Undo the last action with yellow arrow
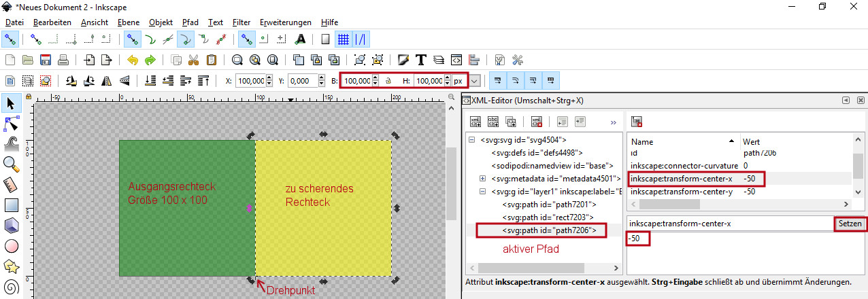 pos(132,60)
